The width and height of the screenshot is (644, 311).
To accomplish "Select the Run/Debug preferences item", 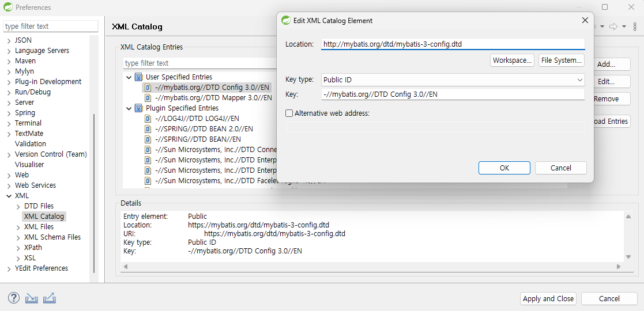I will (x=33, y=92).
